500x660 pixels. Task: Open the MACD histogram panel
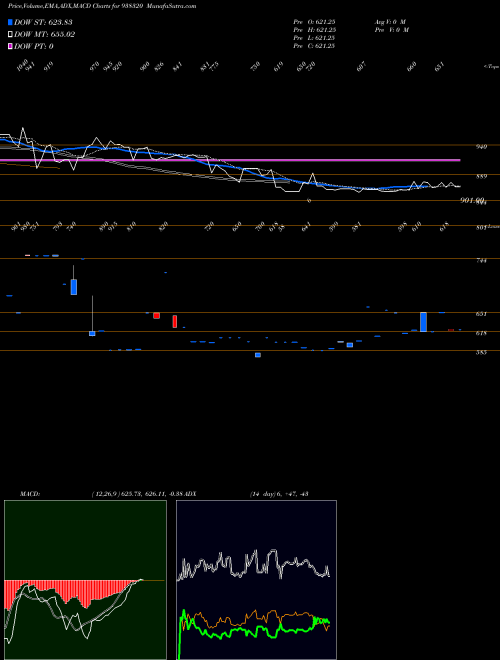85,580
